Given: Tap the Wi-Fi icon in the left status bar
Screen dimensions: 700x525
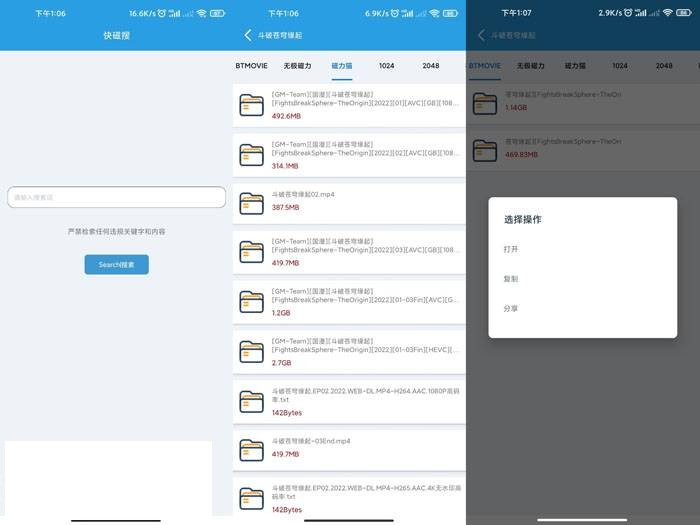Looking at the screenshot, I should 201,13.
